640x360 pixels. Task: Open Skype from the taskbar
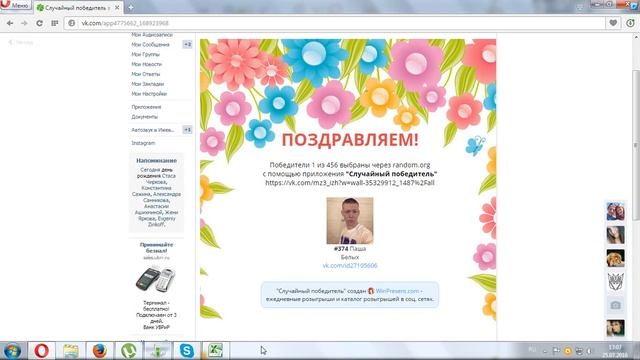[187, 351]
